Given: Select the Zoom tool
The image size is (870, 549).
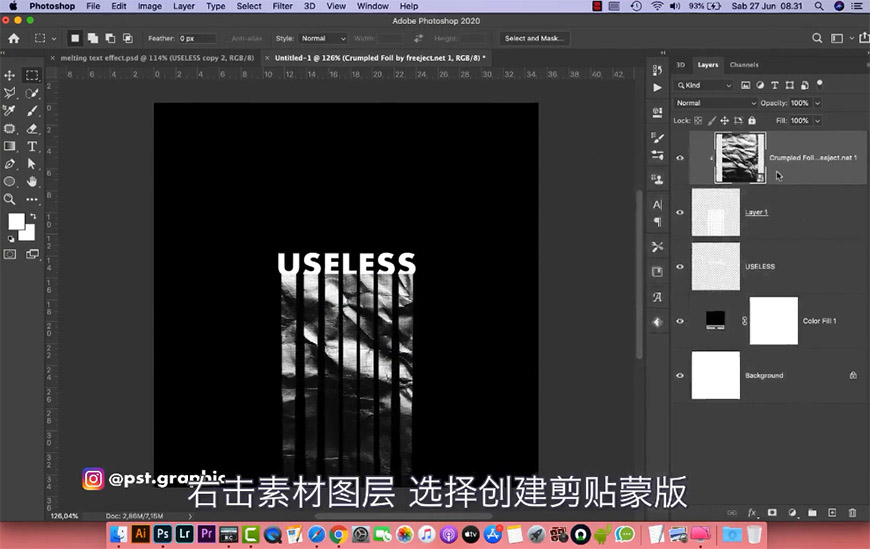Looking at the screenshot, I should 9,199.
